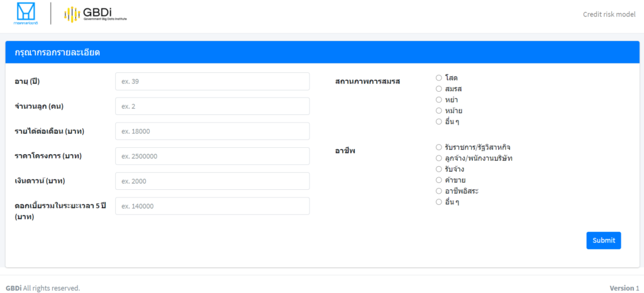Select the โสด (single) marital status radio
Image resolution: width=644 pixels, height=293 pixels.
(439, 78)
